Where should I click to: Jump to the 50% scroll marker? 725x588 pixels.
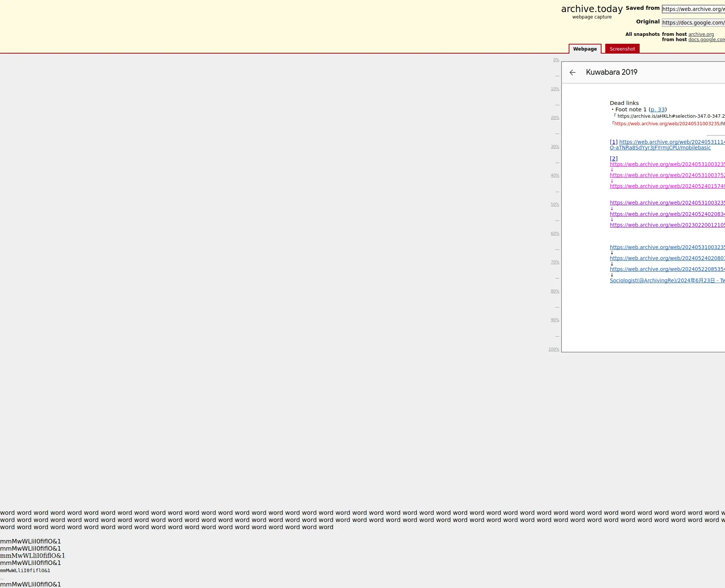[555, 205]
